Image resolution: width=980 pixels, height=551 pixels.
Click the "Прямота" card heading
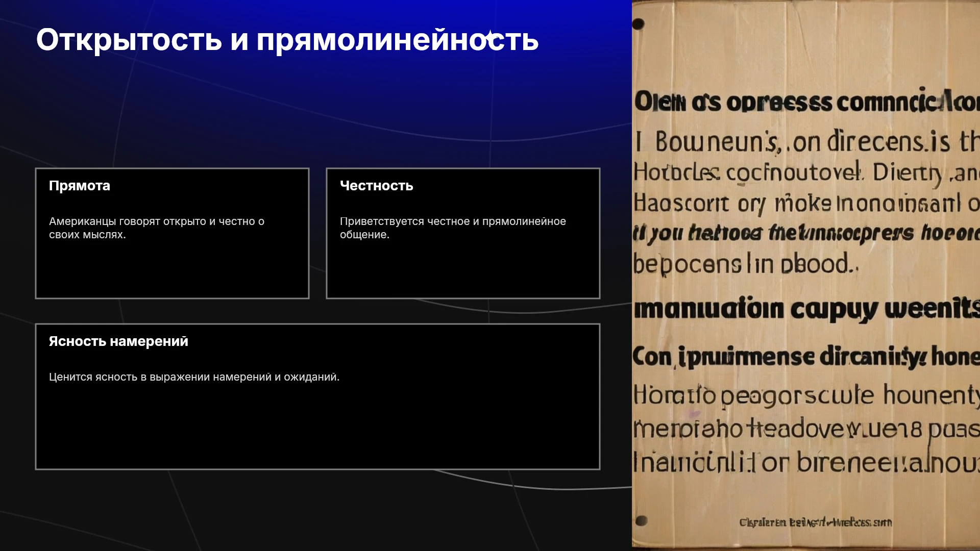(x=80, y=186)
